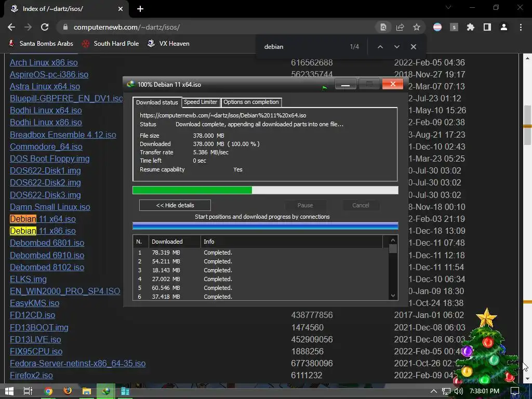Open Debian 11 x64.iso link
This screenshot has height=399, width=532.
(x=43, y=219)
